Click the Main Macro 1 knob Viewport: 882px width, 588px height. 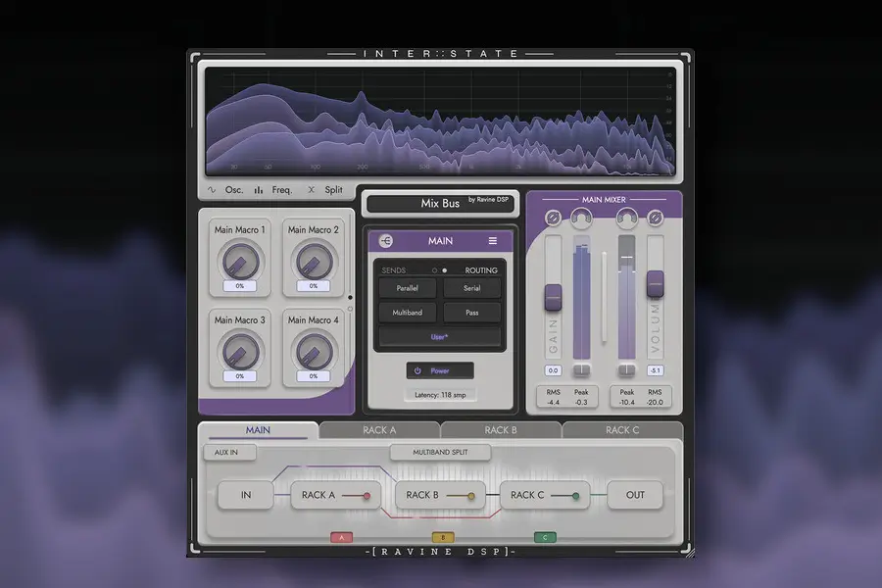point(240,262)
